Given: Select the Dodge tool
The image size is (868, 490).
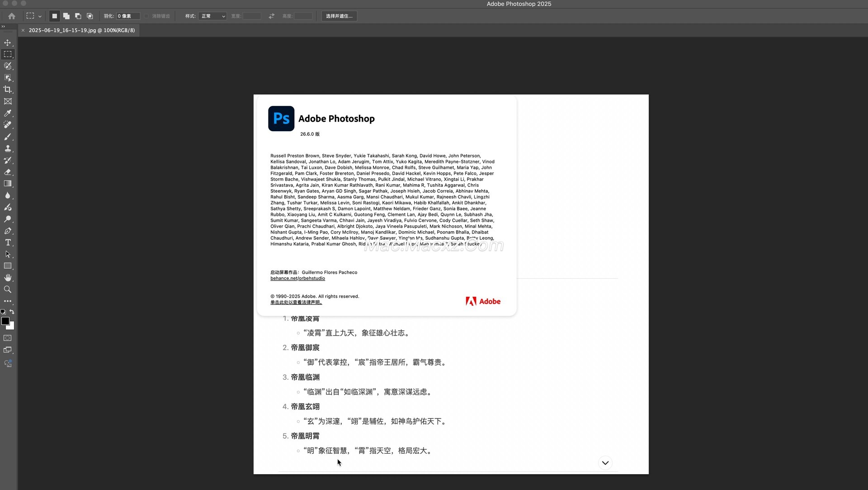Looking at the screenshot, I should click(8, 219).
